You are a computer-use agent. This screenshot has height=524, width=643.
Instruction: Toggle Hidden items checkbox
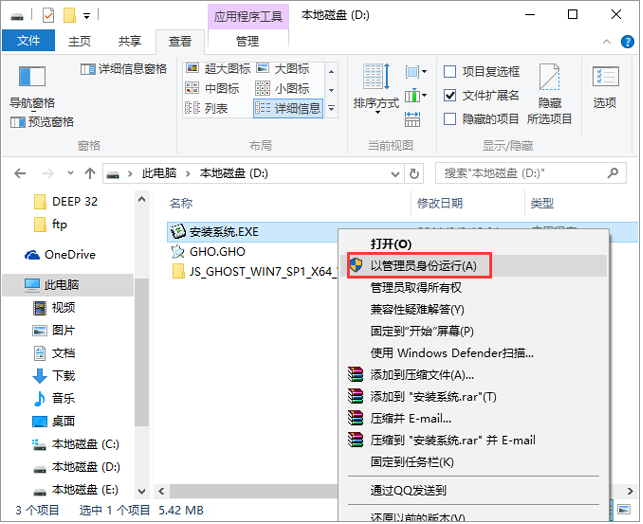pyautogui.click(x=450, y=119)
